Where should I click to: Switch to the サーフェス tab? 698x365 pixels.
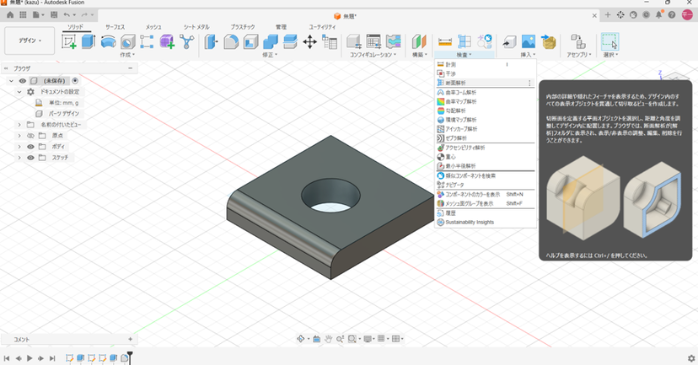115,27
